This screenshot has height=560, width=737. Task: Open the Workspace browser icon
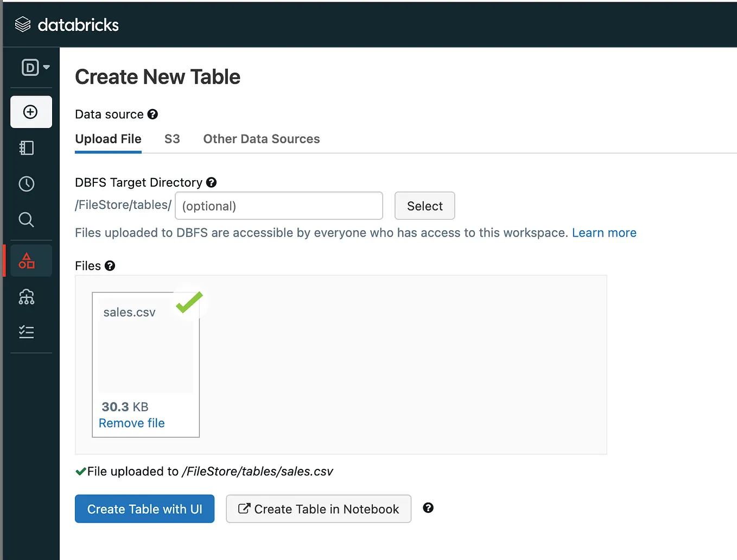[x=26, y=148]
